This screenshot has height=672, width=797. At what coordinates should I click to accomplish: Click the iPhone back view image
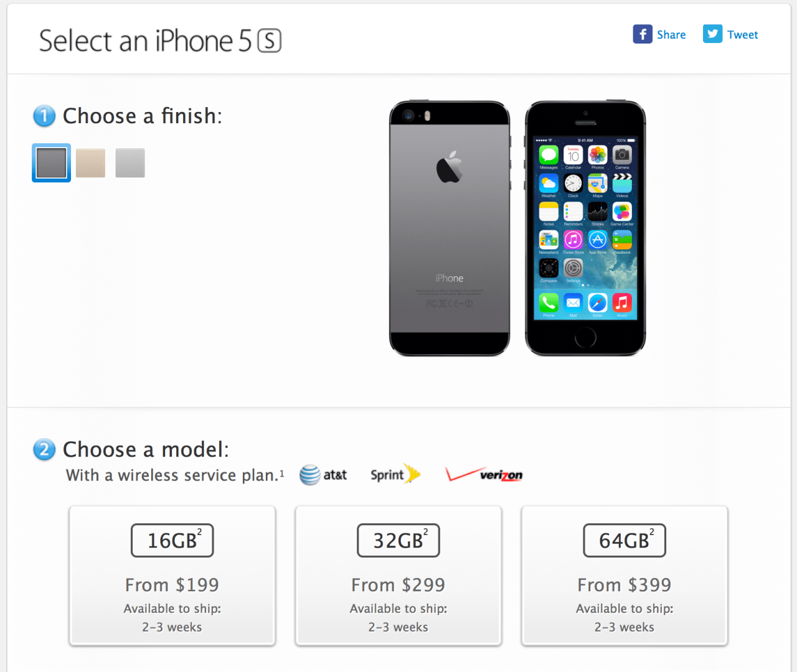coord(450,228)
